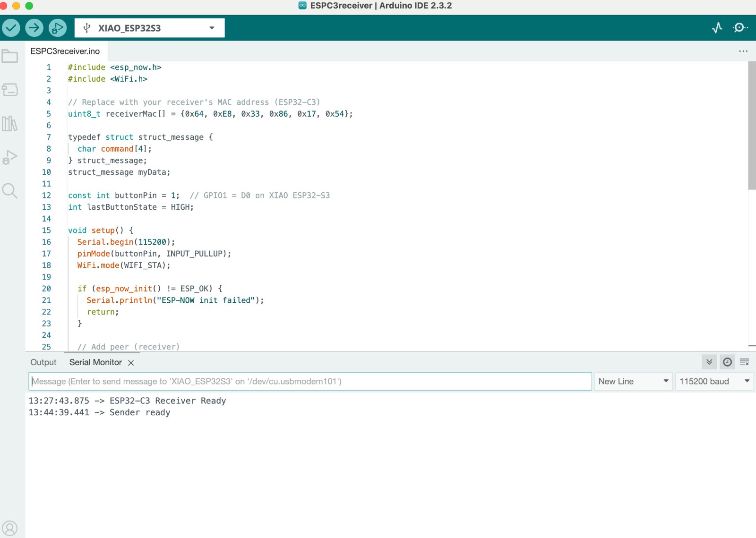This screenshot has width=756, height=538.
Task: Upload the sketch with arrow button
Action: point(34,28)
